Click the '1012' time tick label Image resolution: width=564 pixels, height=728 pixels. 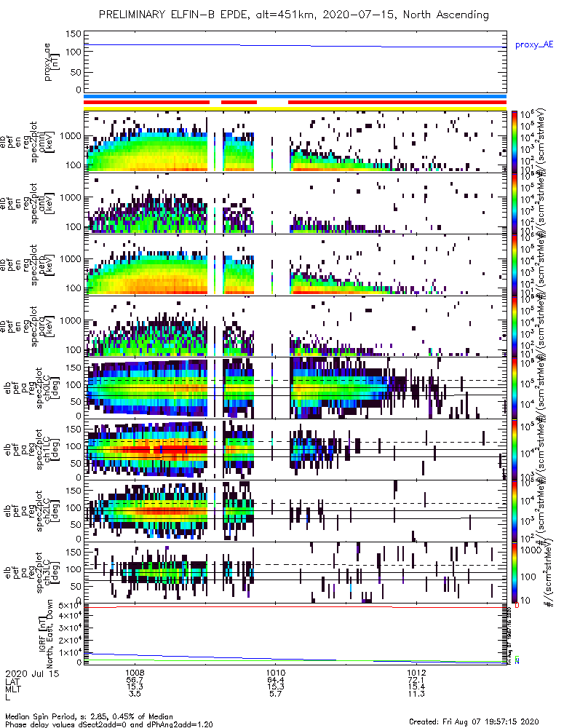pyautogui.click(x=416, y=672)
